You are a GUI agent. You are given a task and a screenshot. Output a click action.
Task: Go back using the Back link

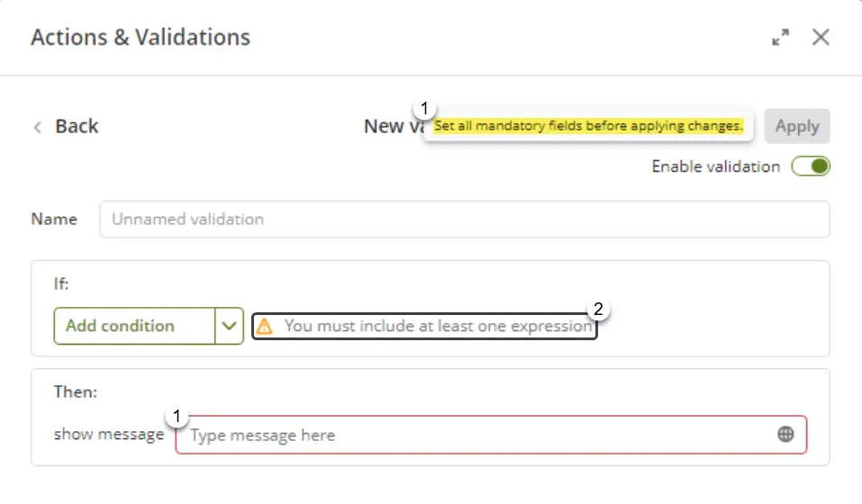pyautogui.click(x=77, y=126)
